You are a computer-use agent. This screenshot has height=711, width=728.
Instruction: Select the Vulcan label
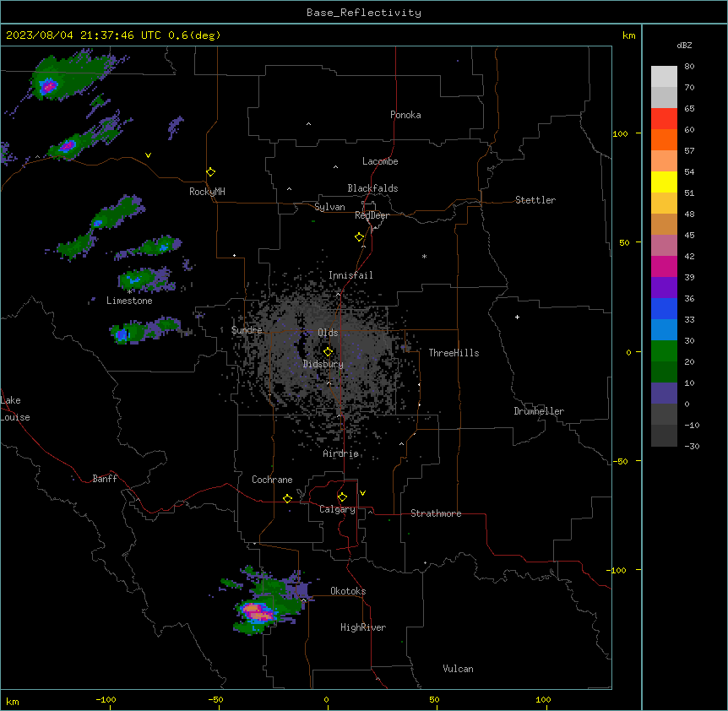(x=459, y=669)
